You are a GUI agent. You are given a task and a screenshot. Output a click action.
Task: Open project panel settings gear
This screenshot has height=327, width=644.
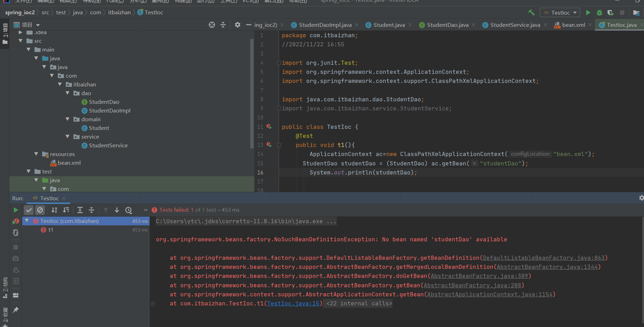point(238,25)
